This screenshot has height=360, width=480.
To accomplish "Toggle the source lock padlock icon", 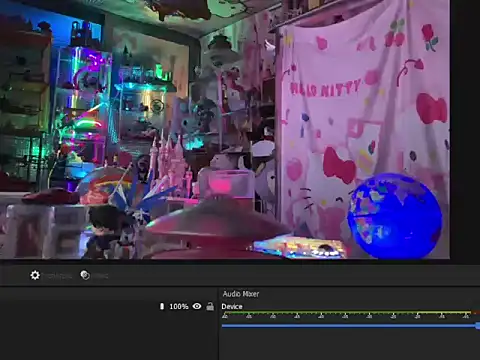I will (210, 306).
